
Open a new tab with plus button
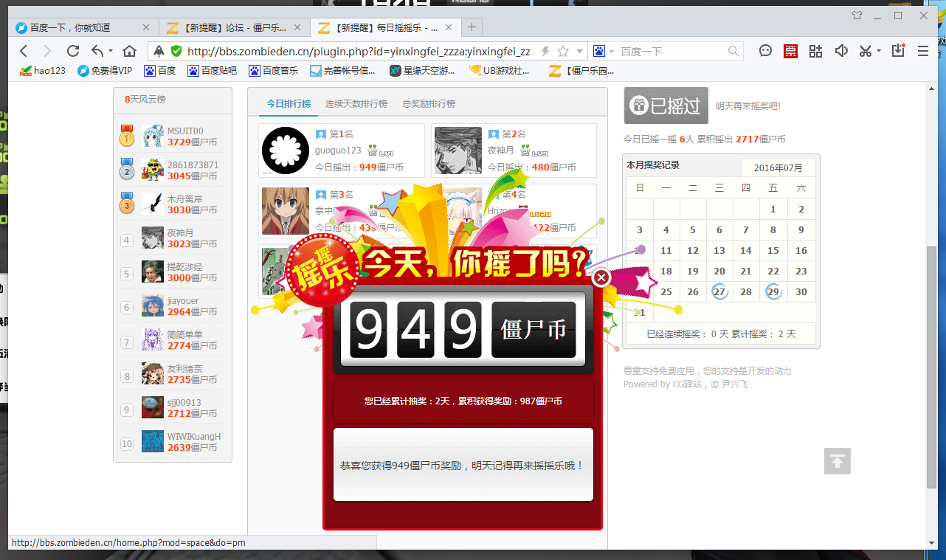pyautogui.click(x=472, y=27)
